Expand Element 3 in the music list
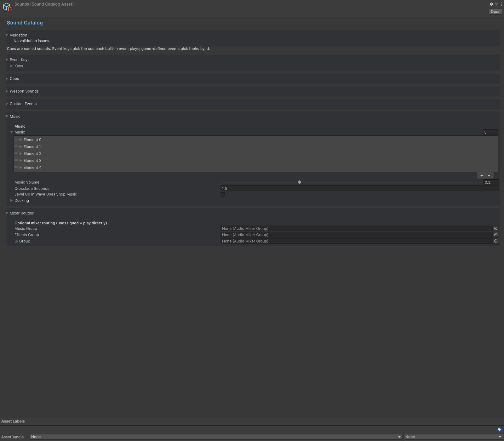This screenshot has height=441, width=504. tap(21, 160)
